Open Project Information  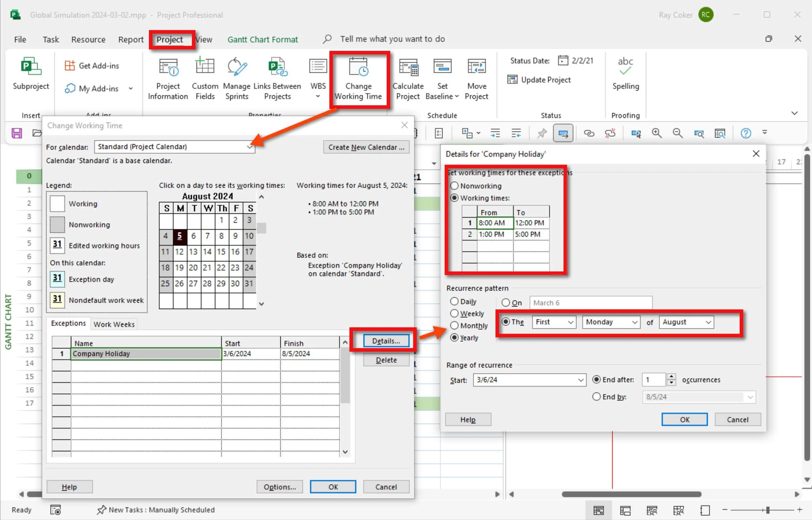(x=168, y=79)
